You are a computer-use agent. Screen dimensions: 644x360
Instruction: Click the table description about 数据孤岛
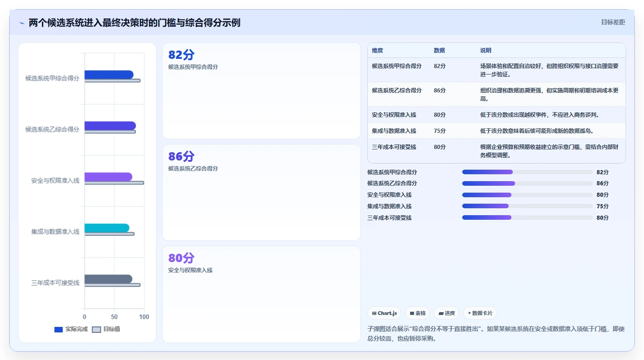pos(537,131)
